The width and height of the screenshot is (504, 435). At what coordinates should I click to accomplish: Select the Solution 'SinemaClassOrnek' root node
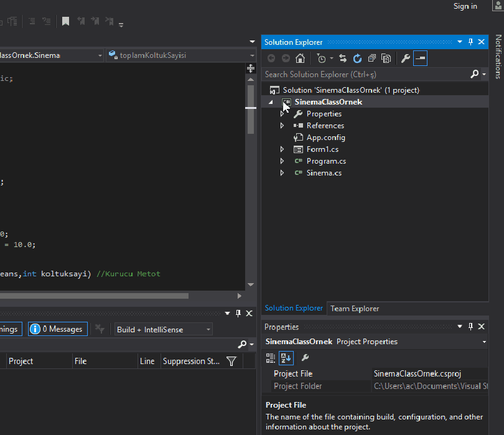[x=351, y=90]
